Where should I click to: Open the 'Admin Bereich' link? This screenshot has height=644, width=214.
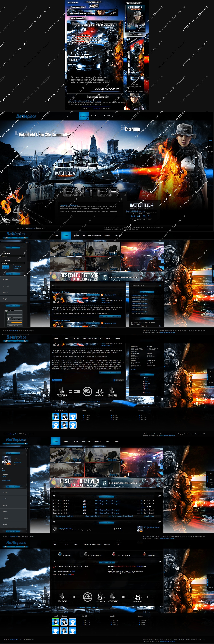[6, 480]
